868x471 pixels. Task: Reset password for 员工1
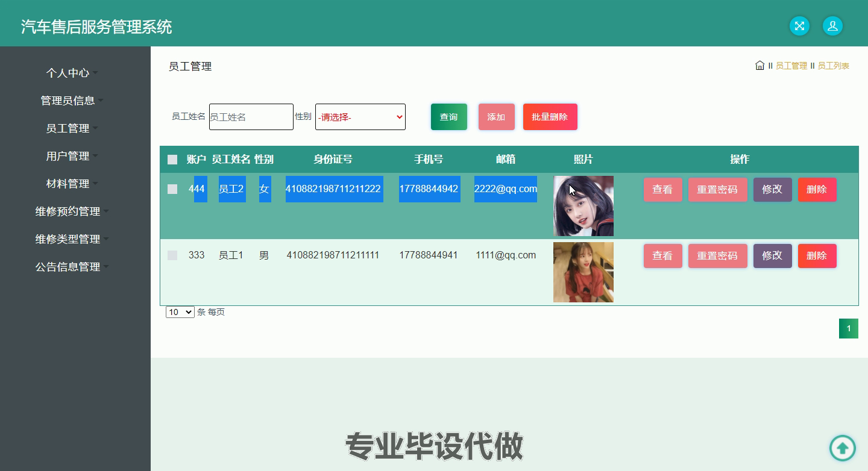coord(718,256)
